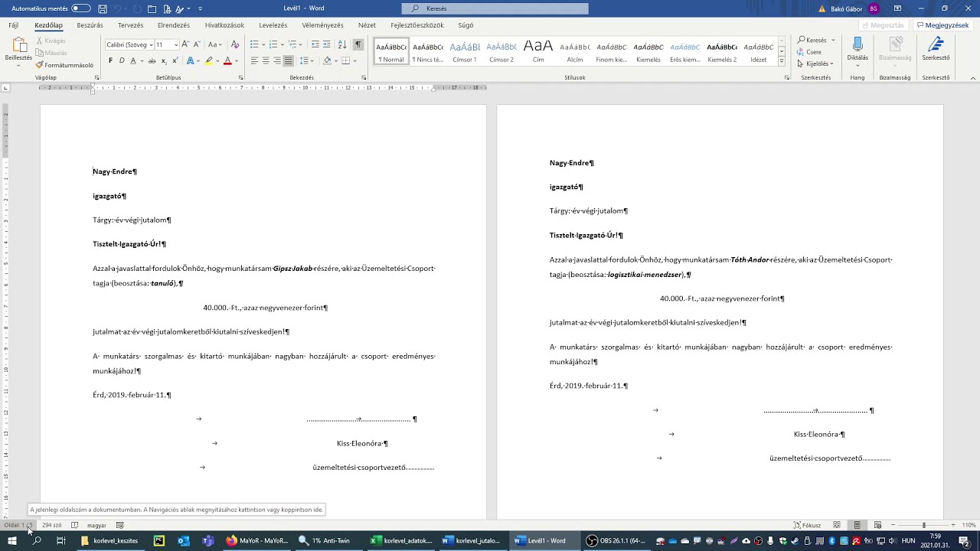Open the change case (Aa) dropdown
Image resolution: width=980 pixels, height=551 pixels.
click(215, 44)
